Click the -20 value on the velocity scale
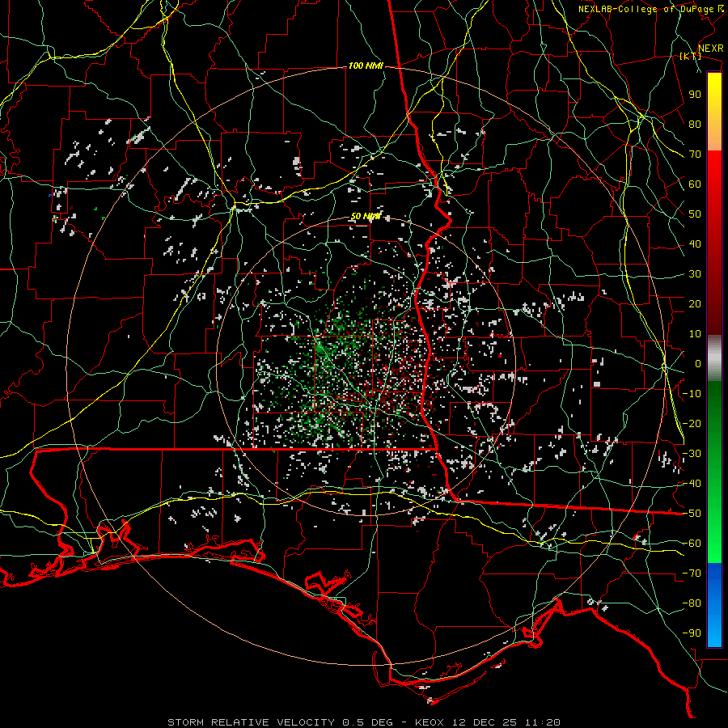 pyautogui.click(x=692, y=423)
